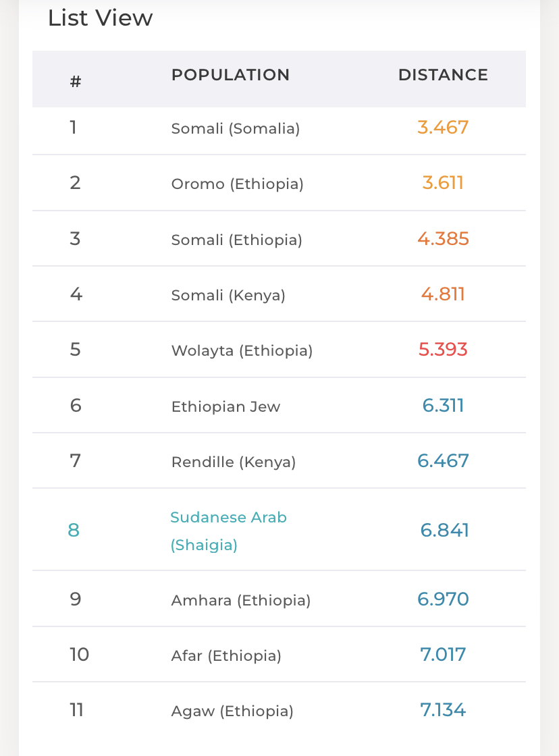This screenshot has width=559, height=756.
Task: Click Rendille (Kenya) in the list
Action: pyautogui.click(x=234, y=462)
